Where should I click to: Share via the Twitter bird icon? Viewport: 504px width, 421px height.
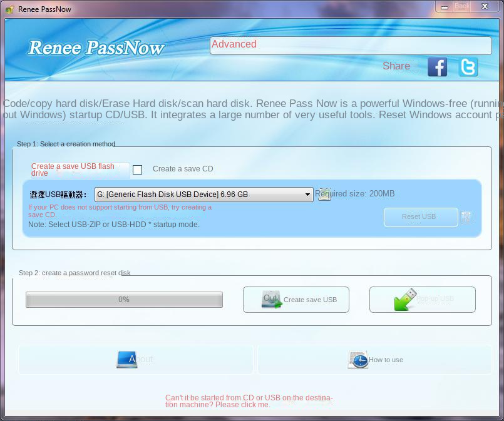click(468, 67)
